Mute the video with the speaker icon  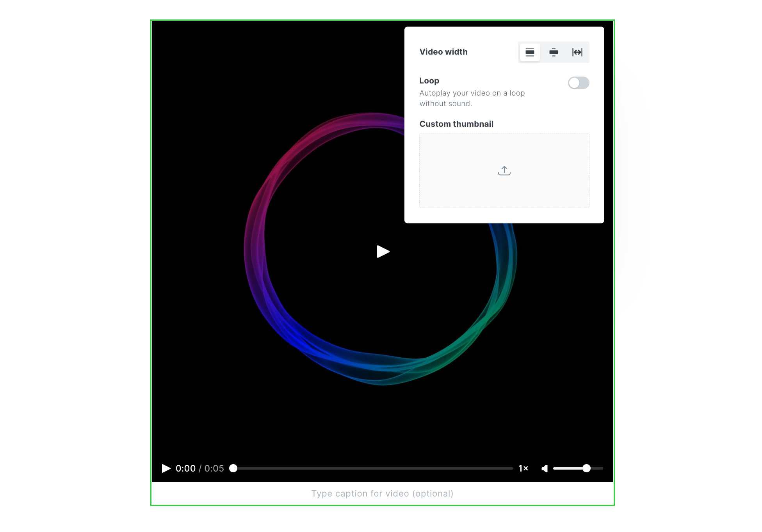[545, 468]
